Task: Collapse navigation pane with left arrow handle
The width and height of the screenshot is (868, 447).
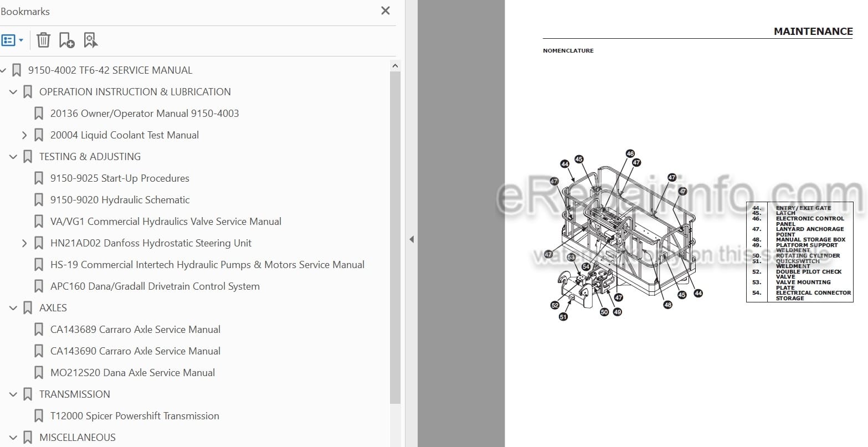Action: (411, 239)
